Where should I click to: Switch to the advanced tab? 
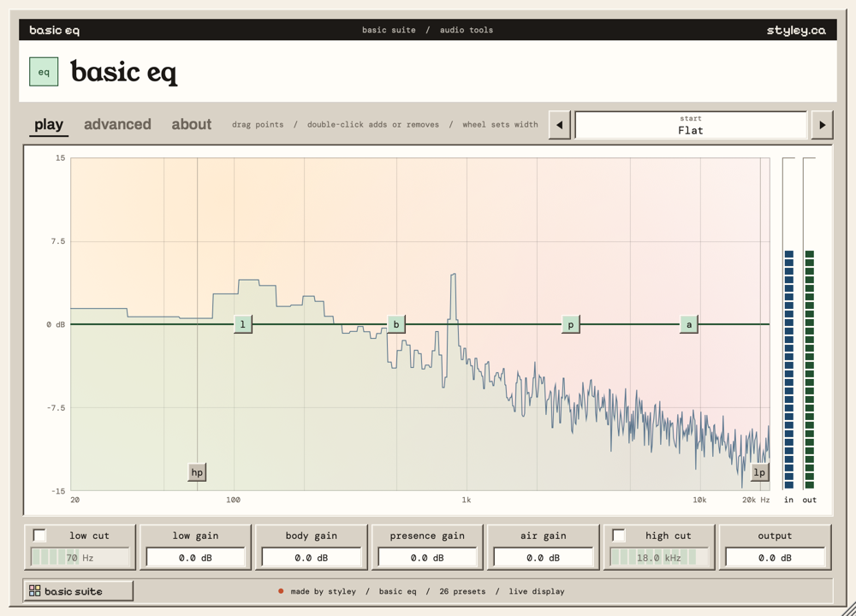pyautogui.click(x=117, y=124)
